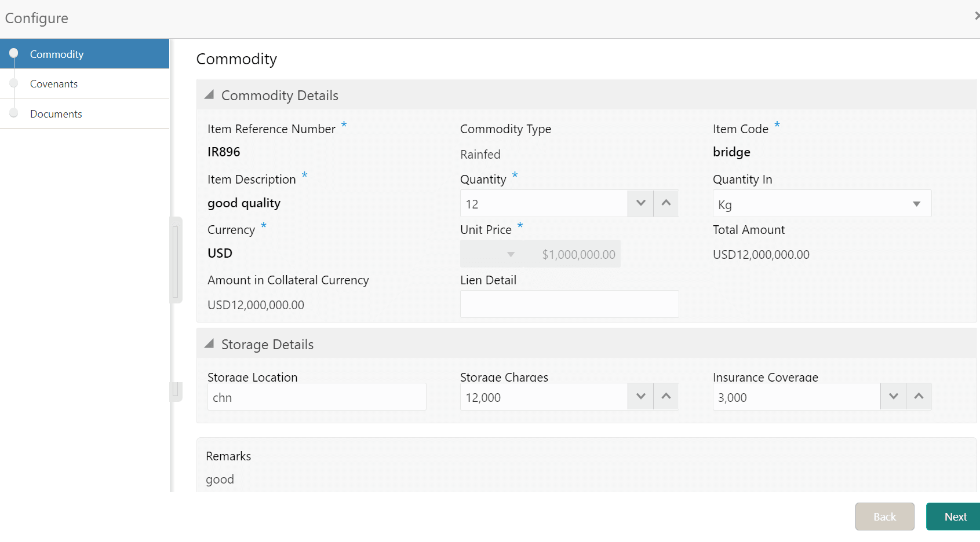Click the Storage Location text field
Screen dimensions: 980x542
pos(316,397)
